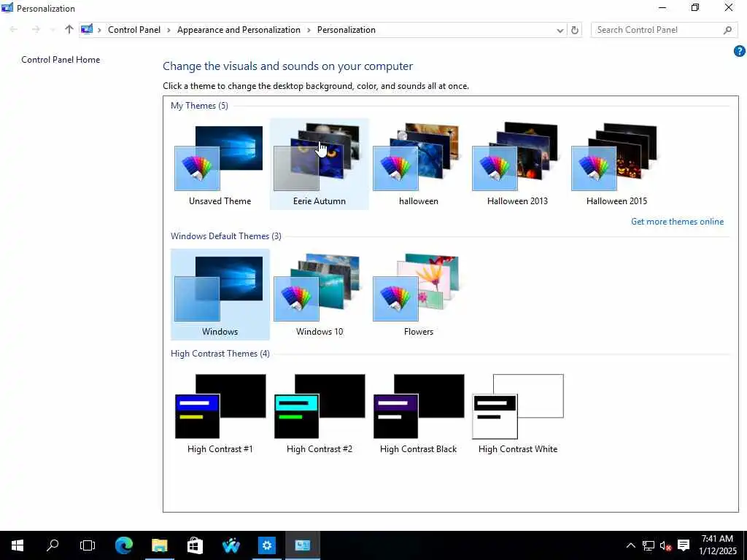The height and width of the screenshot is (560, 747).
Task: Choose the Windows 10 theme
Action: 320,295
